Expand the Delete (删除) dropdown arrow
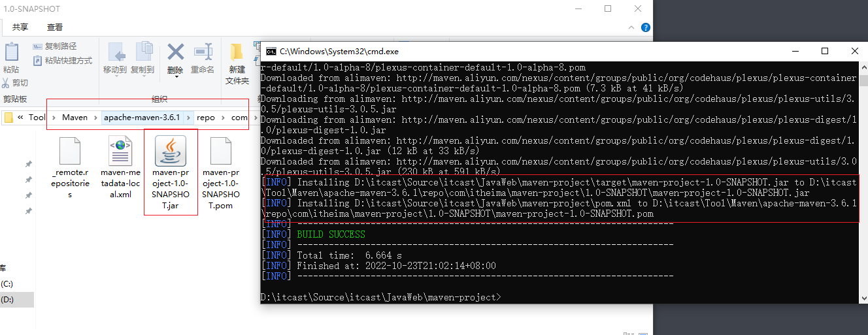The width and height of the screenshot is (868, 335). [x=176, y=77]
